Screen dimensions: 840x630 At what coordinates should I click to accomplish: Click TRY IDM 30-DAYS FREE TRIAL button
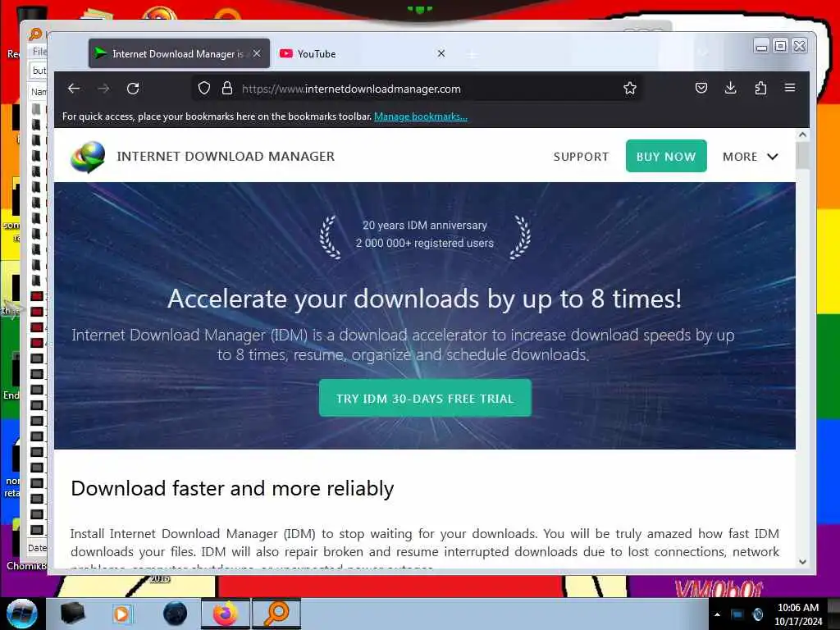point(425,398)
